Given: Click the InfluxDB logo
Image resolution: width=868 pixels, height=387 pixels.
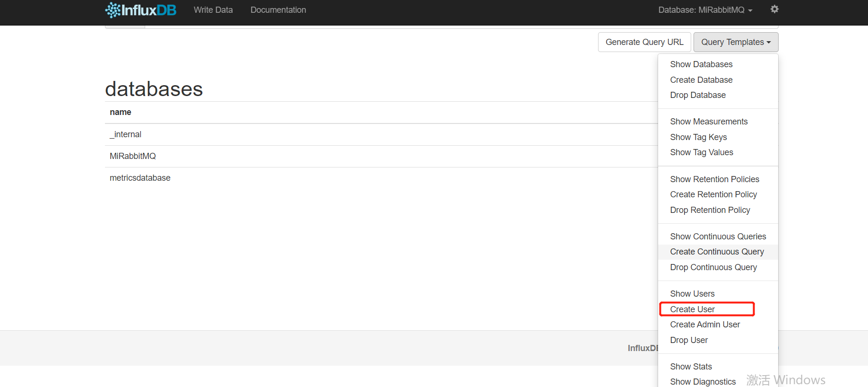Looking at the screenshot, I should (x=140, y=10).
